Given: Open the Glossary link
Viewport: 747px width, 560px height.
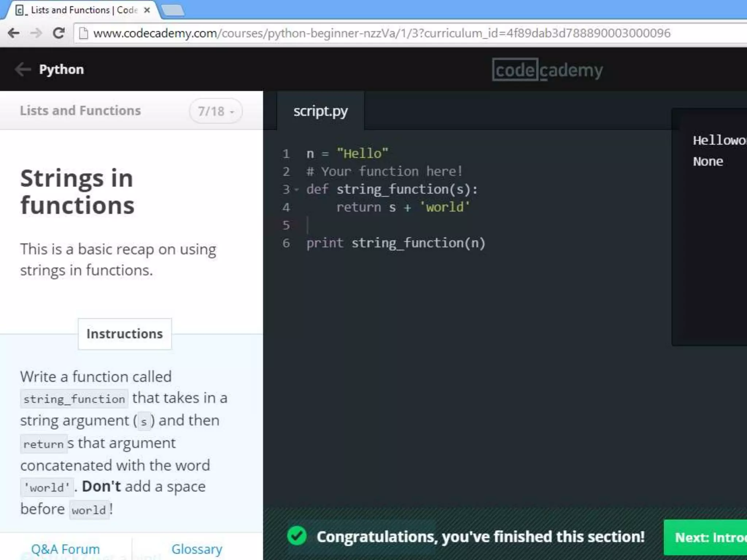Looking at the screenshot, I should (x=197, y=549).
